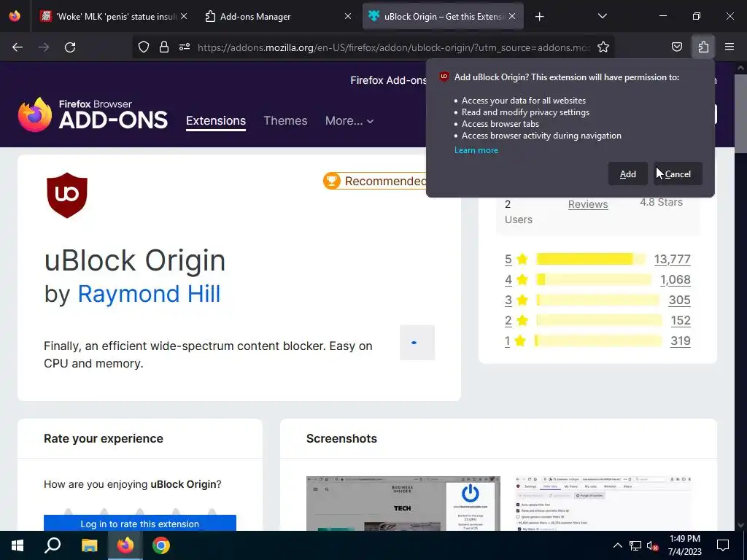Click Log in to rate this extension
Image resolution: width=747 pixels, height=560 pixels.
coord(139,524)
